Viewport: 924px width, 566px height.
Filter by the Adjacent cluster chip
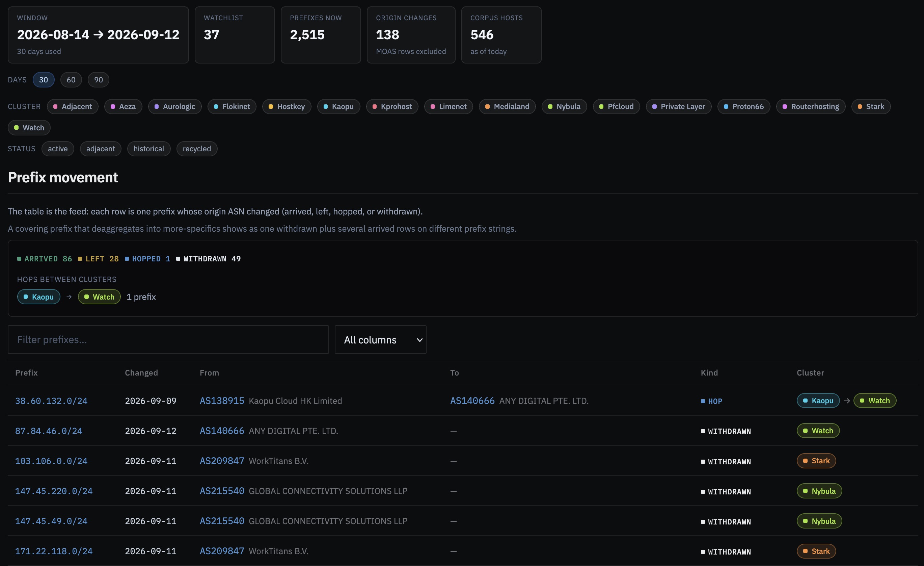tap(73, 106)
